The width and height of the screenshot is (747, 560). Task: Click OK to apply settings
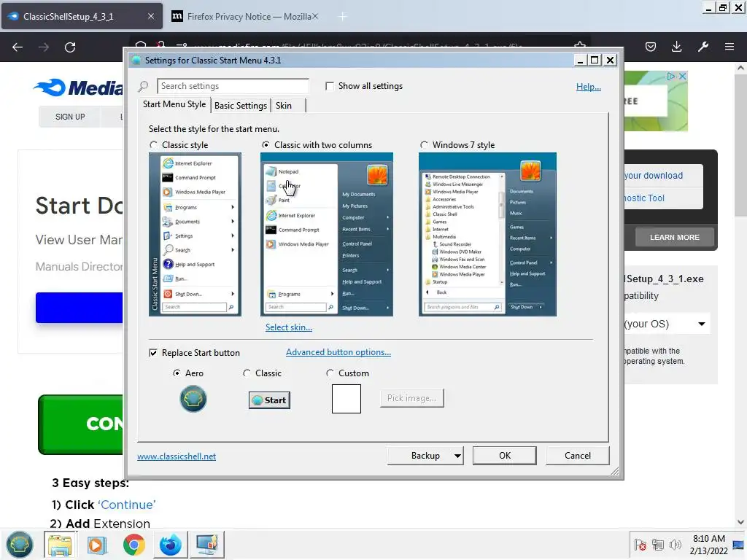pyautogui.click(x=505, y=456)
